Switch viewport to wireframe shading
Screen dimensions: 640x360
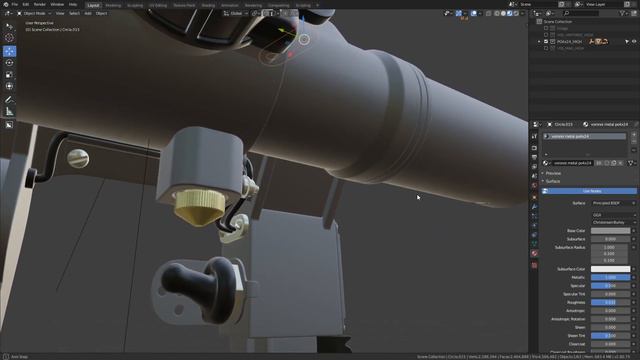(497, 13)
